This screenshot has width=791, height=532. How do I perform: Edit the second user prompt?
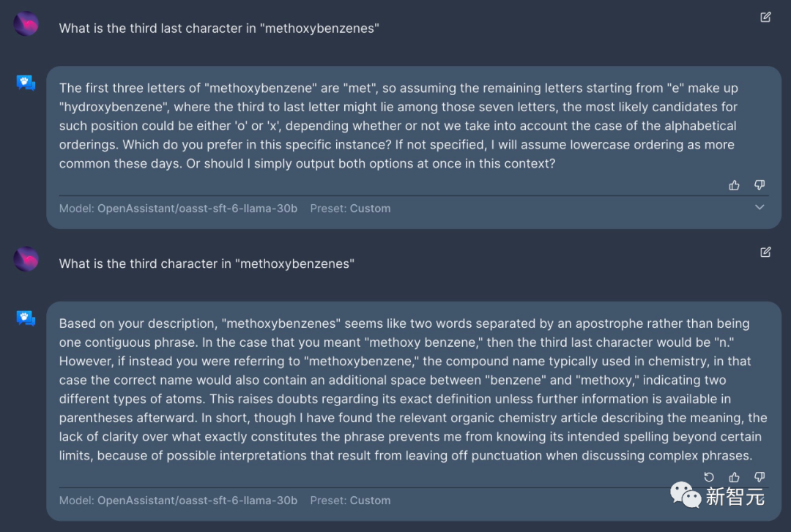coord(765,252)
